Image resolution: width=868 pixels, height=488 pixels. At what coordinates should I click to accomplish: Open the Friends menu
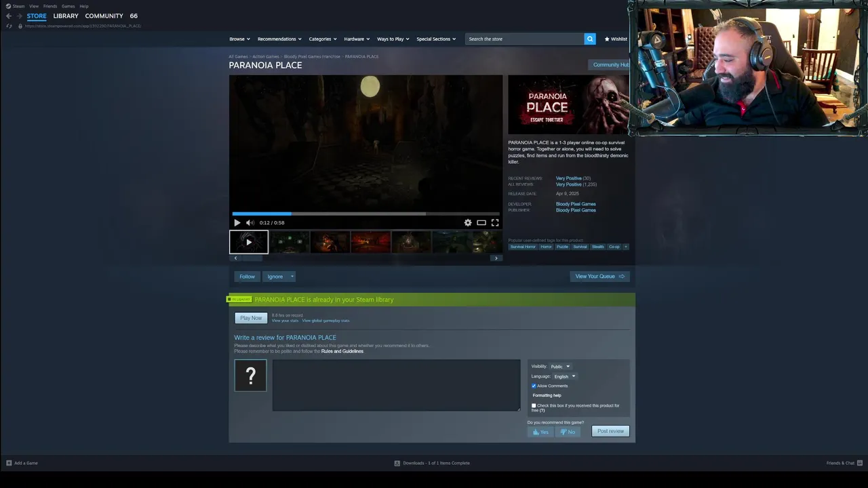(50, 6)
